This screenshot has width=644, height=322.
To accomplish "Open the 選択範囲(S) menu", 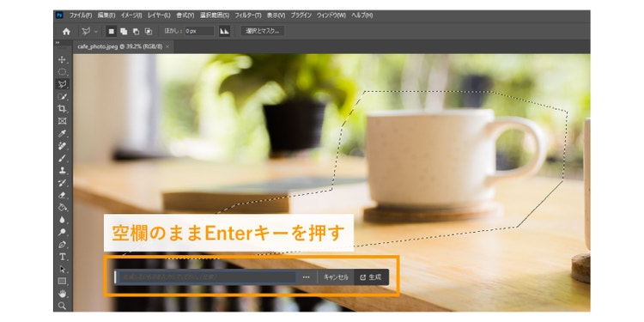I will 215,15.
